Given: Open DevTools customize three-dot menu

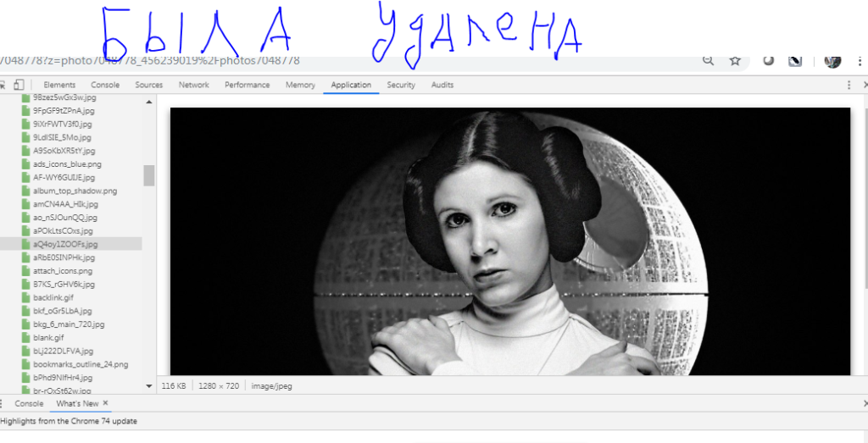Looking at the screenshot, I should [x=849, y=85].
